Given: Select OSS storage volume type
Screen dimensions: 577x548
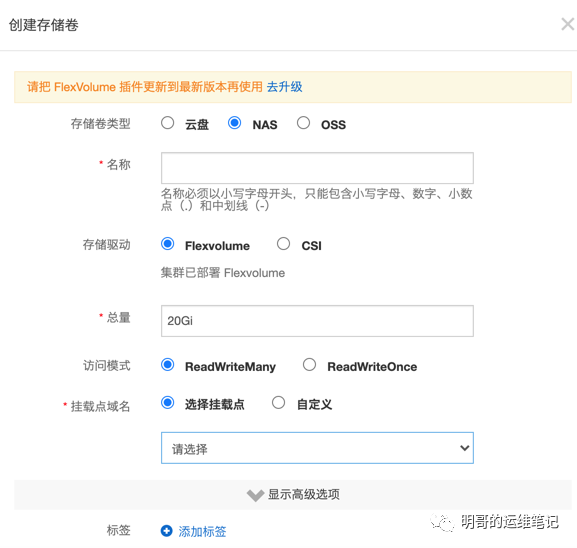Looking at the screenshot, I should [x=303, y=123].
